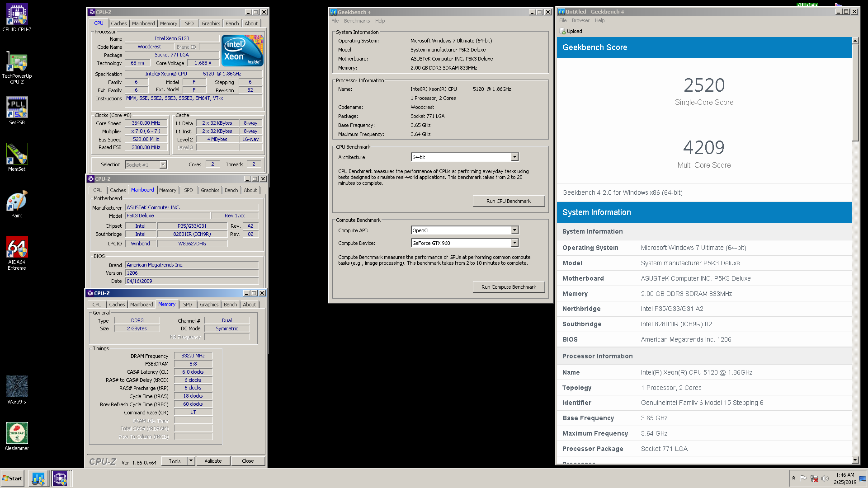Open Mainboard tab in top CPU-Z window
The height and width of the screenshot is (488, 868).
[143, 23]
